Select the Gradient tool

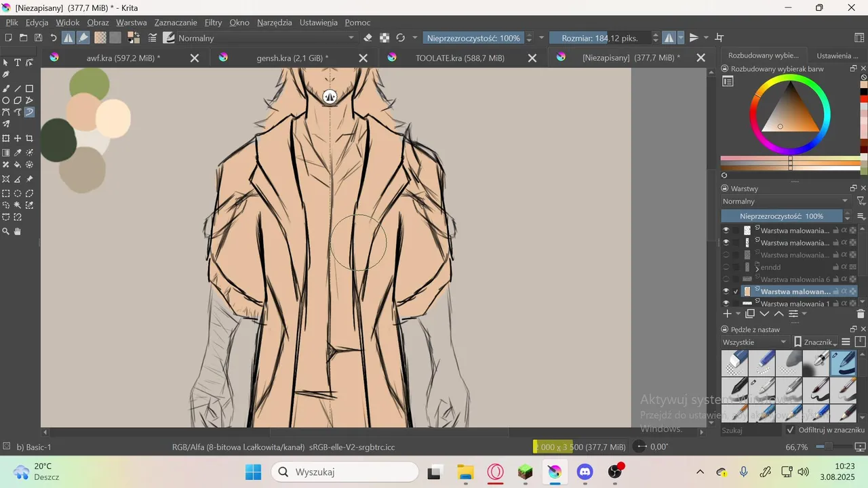(x=6, y=152)
